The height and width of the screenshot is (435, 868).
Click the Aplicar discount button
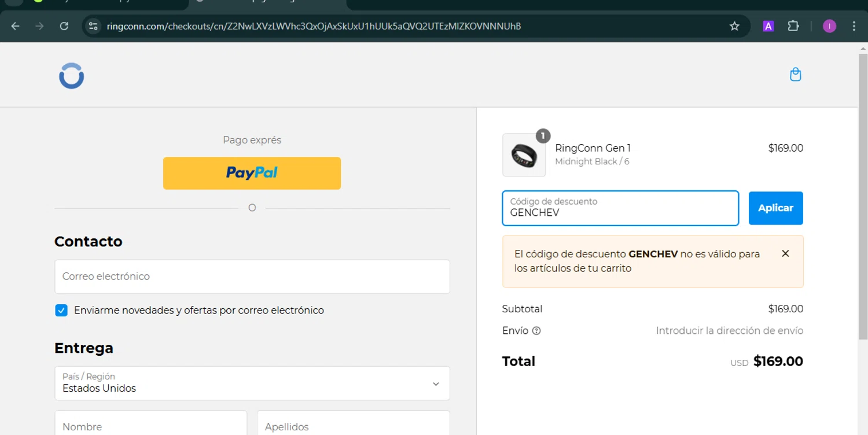coord(775,208)
